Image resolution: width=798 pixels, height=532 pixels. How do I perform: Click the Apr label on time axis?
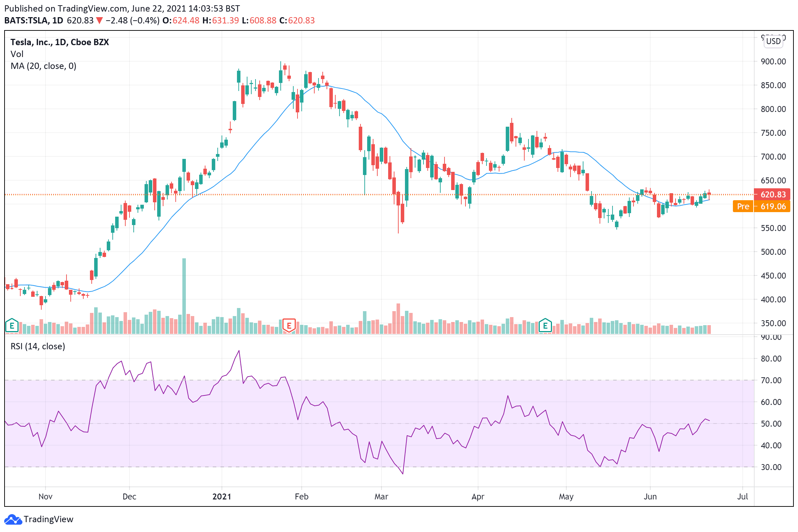[x=478, y=497]
